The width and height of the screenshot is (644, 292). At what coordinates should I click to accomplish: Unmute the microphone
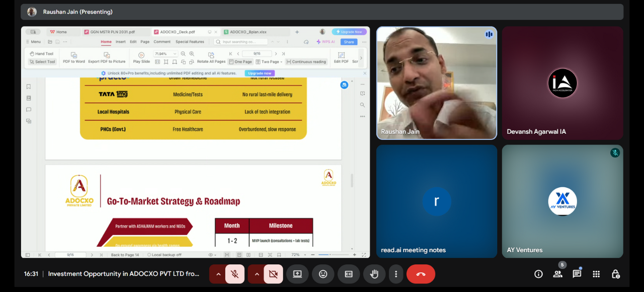coord(234,274)
